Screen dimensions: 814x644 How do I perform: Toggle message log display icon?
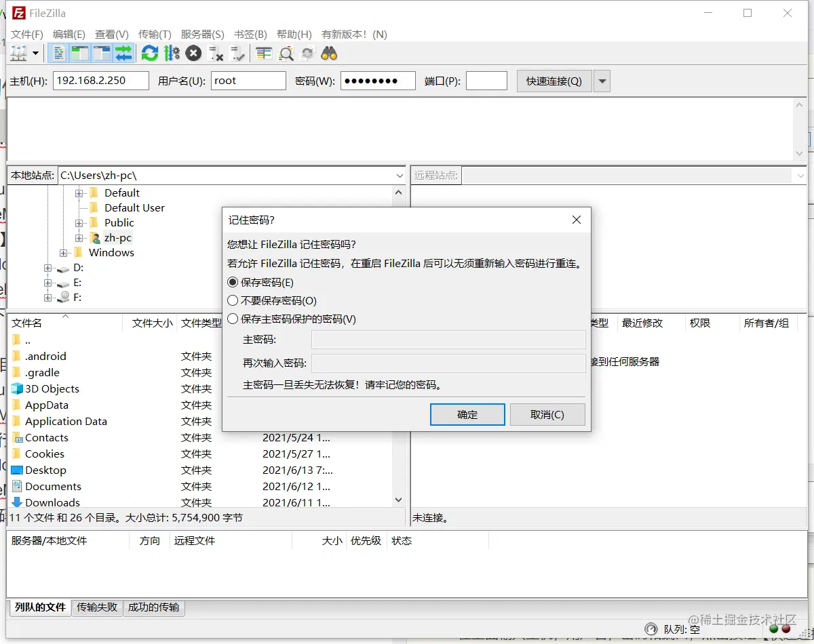60,53
